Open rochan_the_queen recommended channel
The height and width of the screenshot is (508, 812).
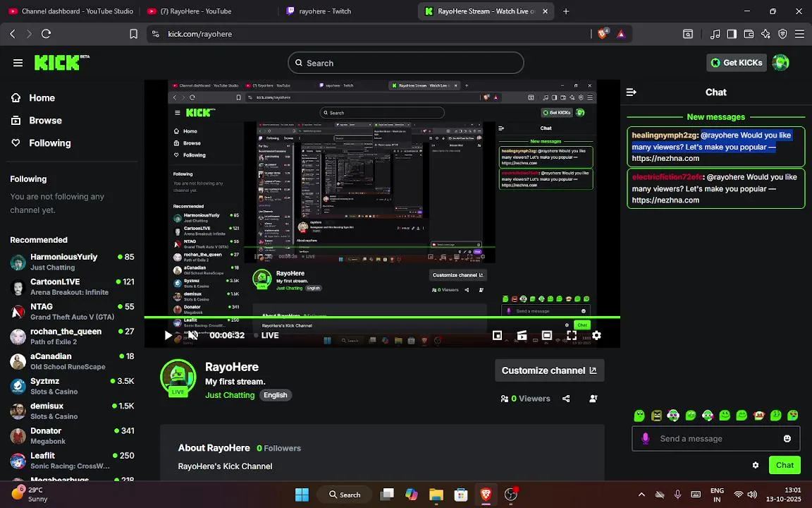[x=72, y=337]
